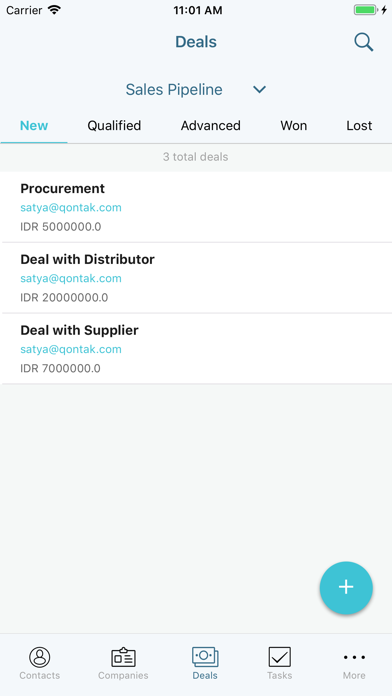Open the Sales Pipeline selector label
The height and width of the screenshot is (696, 392).
pyautogui.click(x=174, y=90)
